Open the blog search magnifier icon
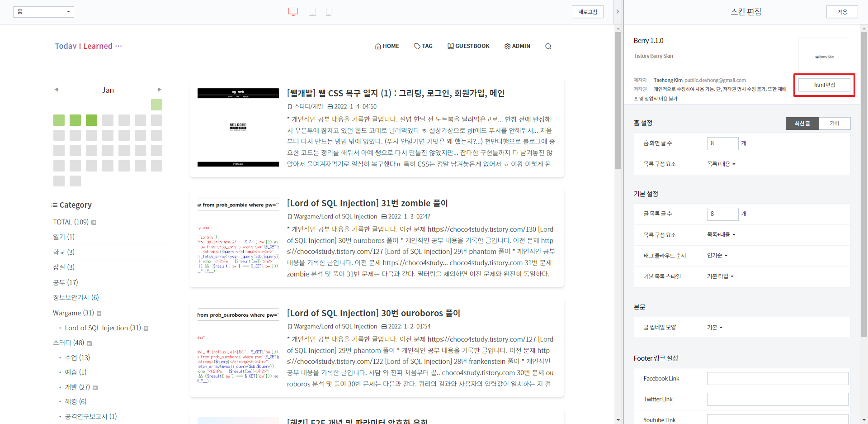868x424 pixels. click(548, 46)
